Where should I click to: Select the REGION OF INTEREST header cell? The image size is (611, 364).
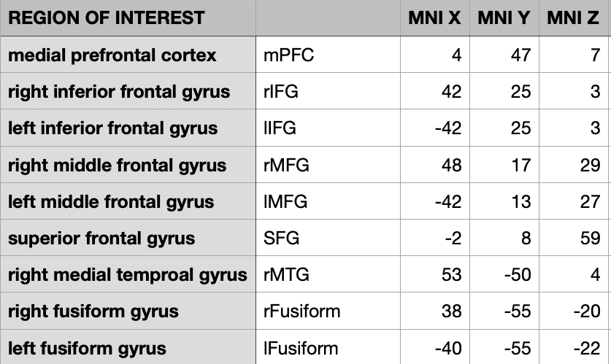tap(107, 18)
